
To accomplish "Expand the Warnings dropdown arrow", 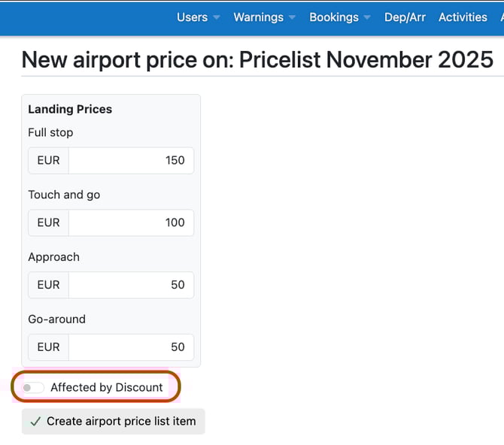I will [x=292, y=17].
